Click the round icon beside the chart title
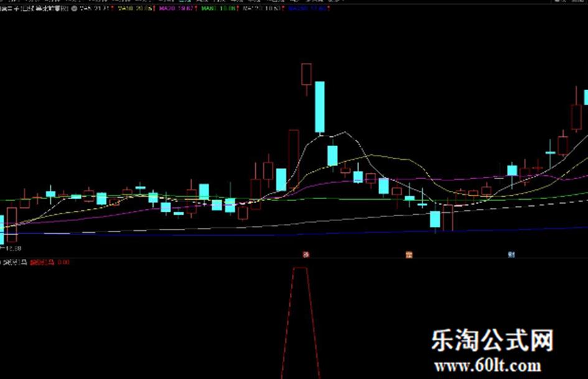The width and height of the screenshot is (588, 379). click(74, 8)
